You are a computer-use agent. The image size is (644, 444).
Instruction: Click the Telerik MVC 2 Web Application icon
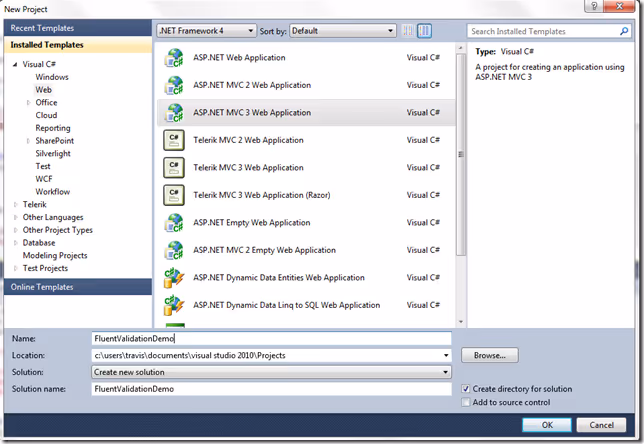174,140
